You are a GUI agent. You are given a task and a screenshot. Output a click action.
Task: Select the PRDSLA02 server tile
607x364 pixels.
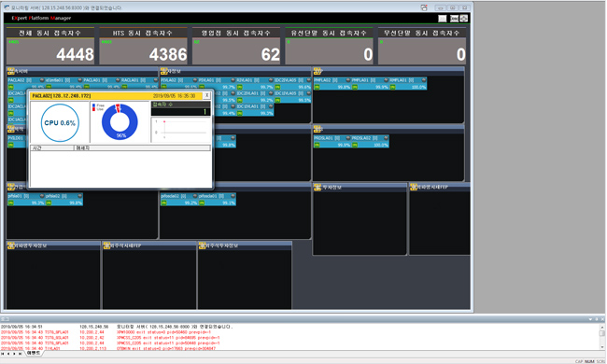tap(370, 141)
